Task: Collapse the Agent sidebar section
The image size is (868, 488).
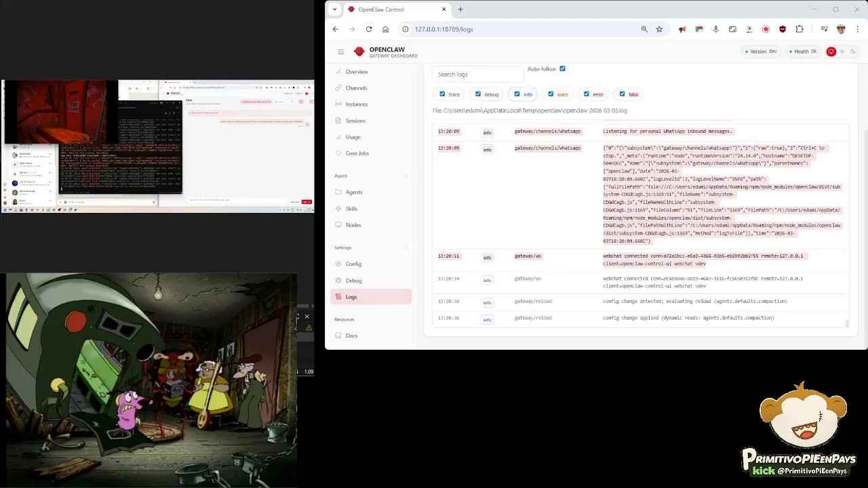Action: [407, 176]
